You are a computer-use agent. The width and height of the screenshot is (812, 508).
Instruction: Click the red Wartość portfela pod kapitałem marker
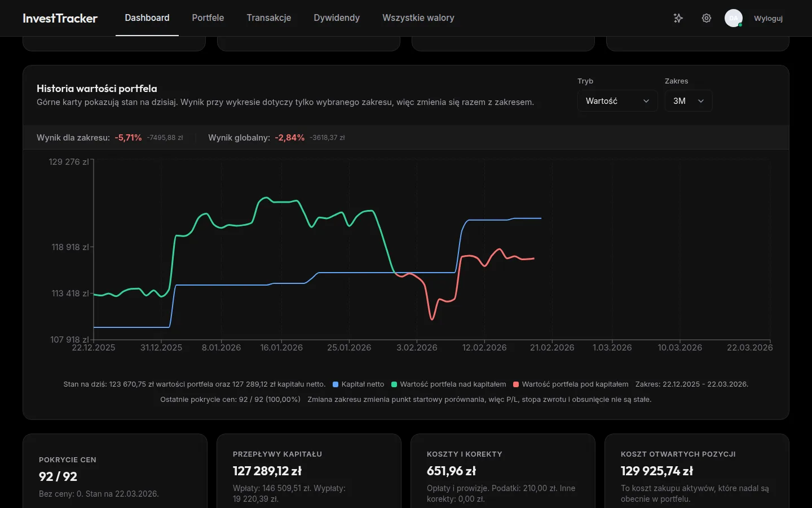pos(517,384)
